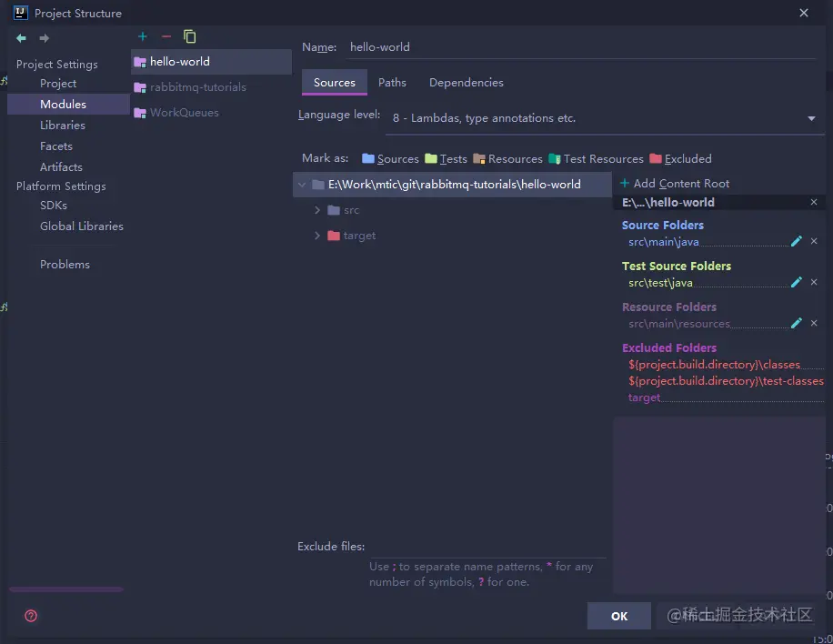Switch to the Sources tab
The width and height of the screenshot is (833, 644).
pos(334,83)
